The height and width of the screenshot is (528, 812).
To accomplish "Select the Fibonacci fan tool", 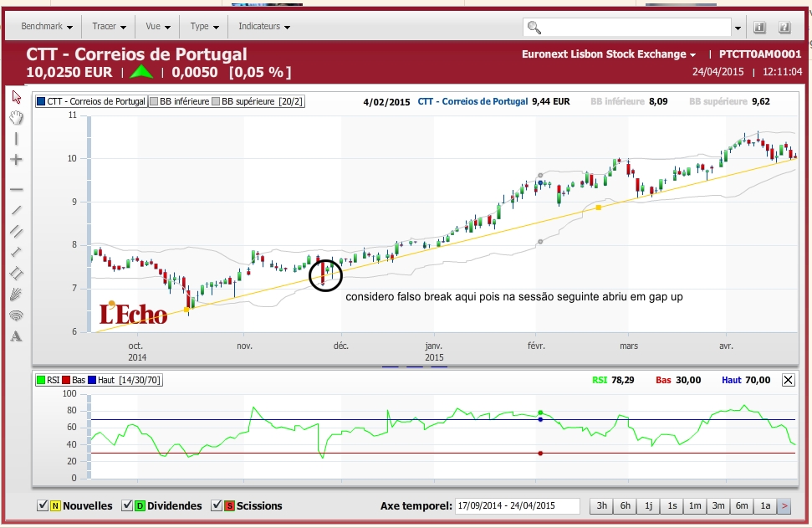I will (17, 295).
